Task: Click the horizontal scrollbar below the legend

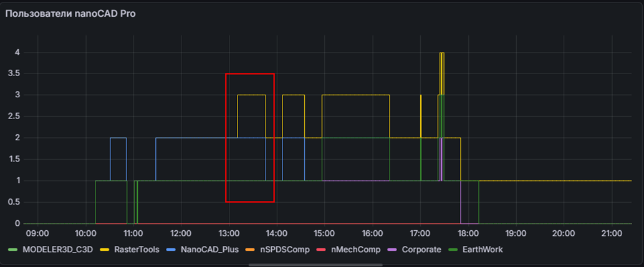Action: click(322, 265)
